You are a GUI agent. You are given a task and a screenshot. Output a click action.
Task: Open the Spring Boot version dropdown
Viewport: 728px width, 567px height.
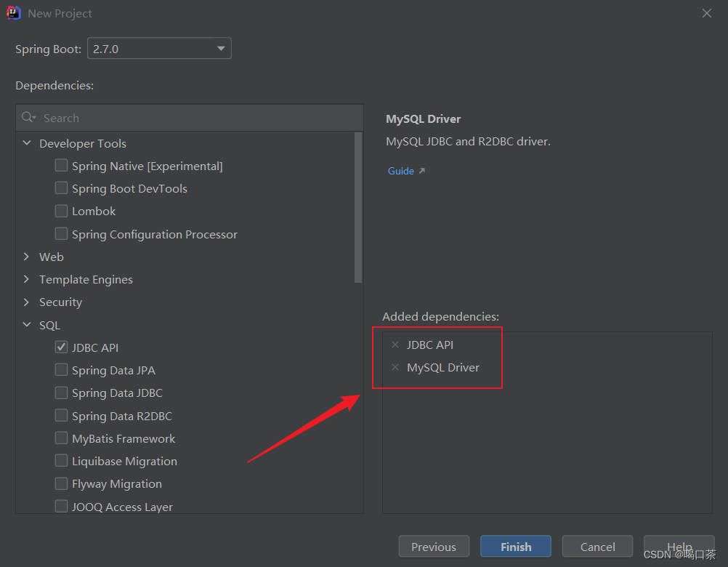[x=159, y=48]
